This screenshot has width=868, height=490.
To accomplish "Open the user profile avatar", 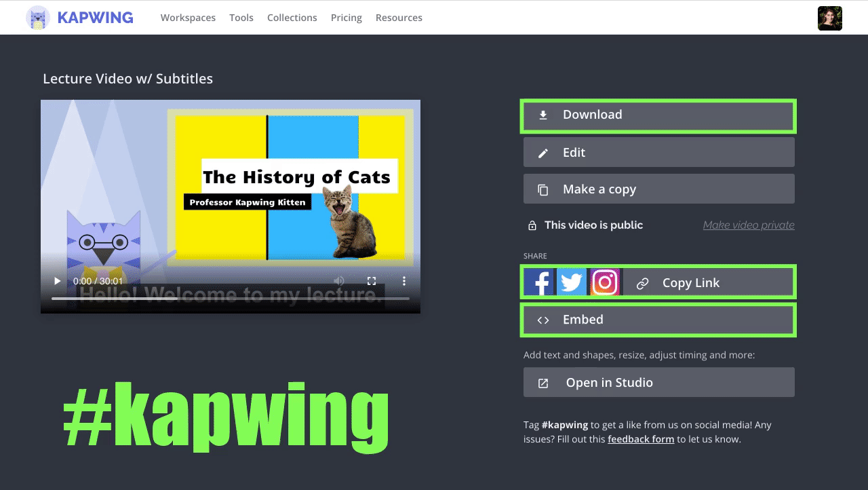I will (x=829, y=18).
